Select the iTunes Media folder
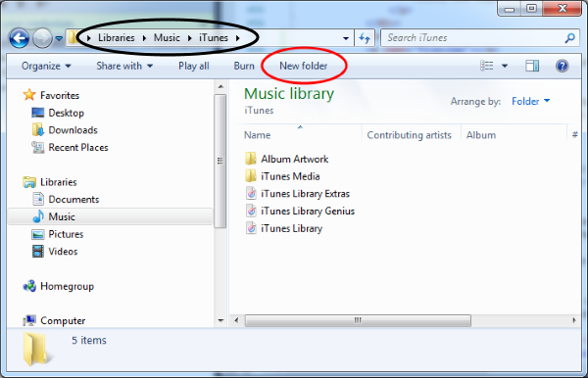 pos(290,176)
